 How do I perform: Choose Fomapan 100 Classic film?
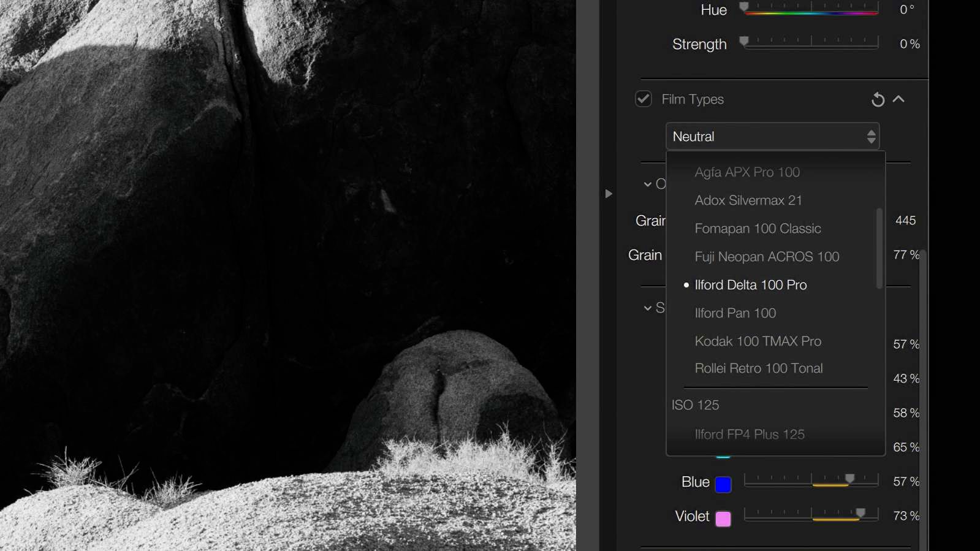coord(758,229)
